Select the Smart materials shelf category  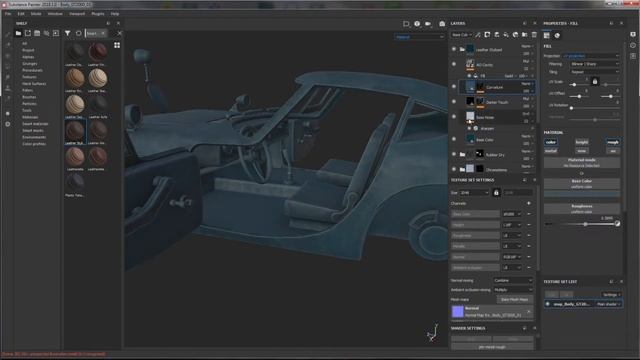click(x=35, y=124)
